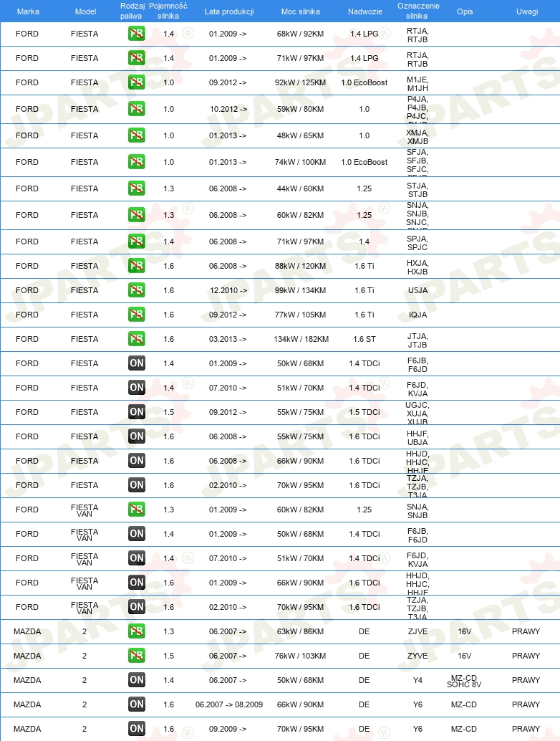Click petrol icon in SNJA, SNJB, SNJC row
This screenshot has width=560, height=741.
(x=137, y=215)
